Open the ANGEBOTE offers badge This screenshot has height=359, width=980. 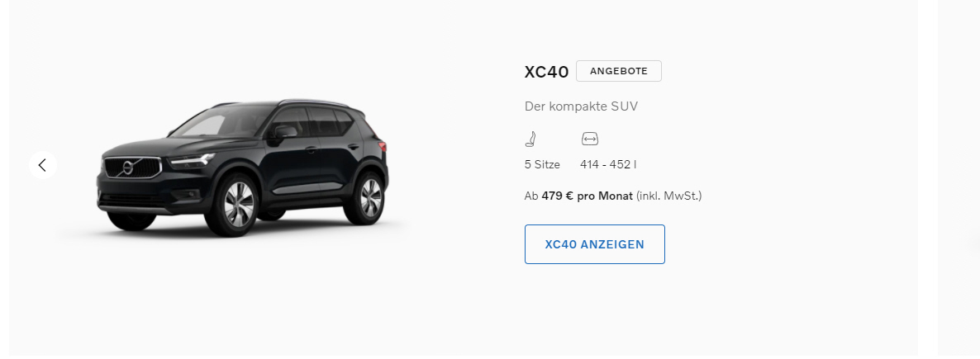[x=619, y=71]
